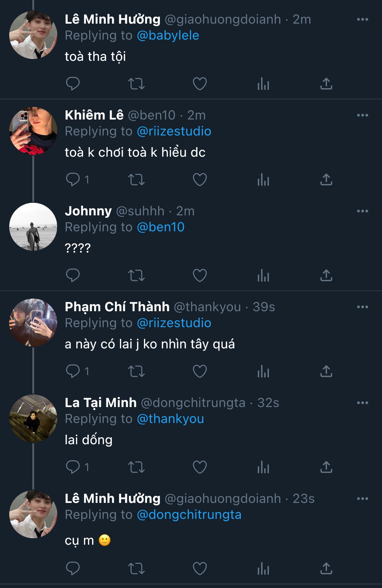
Task: Open more options for Johnny's tweet
Action: [362, 211]
